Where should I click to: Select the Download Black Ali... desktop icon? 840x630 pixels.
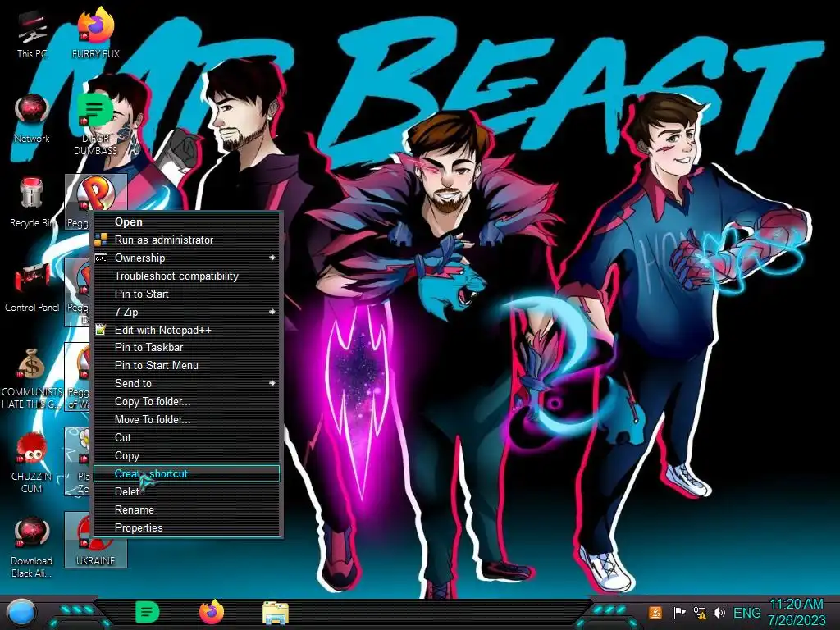32,547
